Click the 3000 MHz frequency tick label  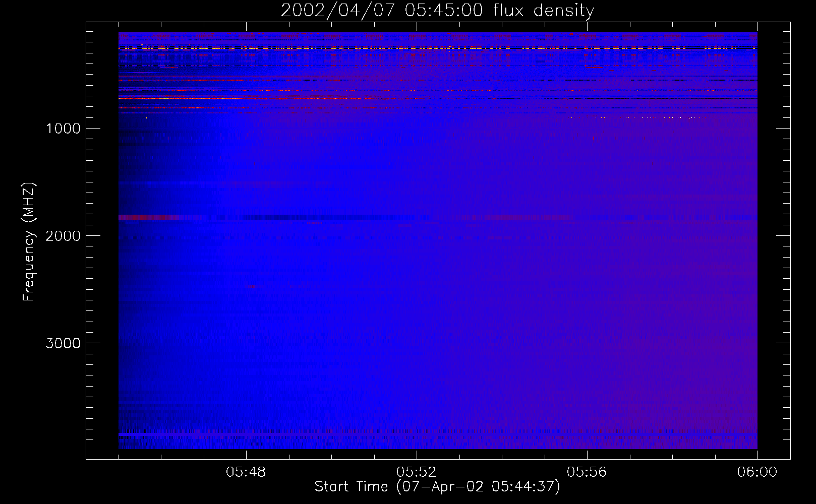63,343
